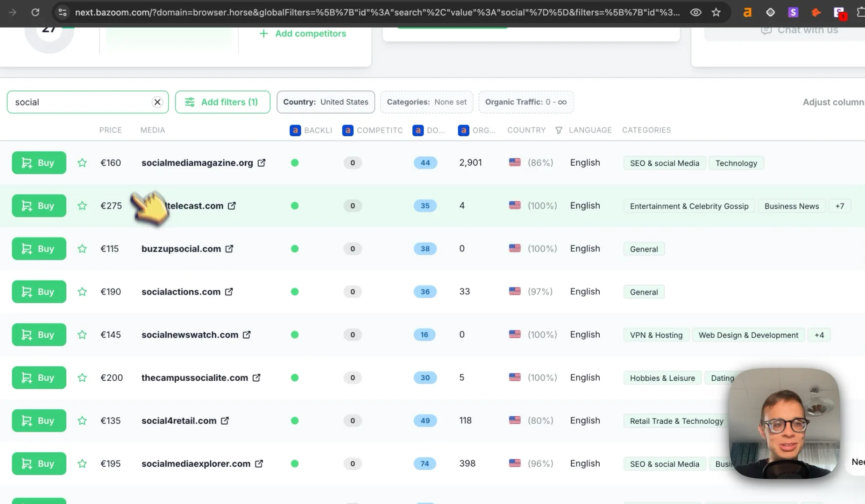Buy the socialmediamagazine.org placement
The image size is (865, 504).
pos(39,163)
